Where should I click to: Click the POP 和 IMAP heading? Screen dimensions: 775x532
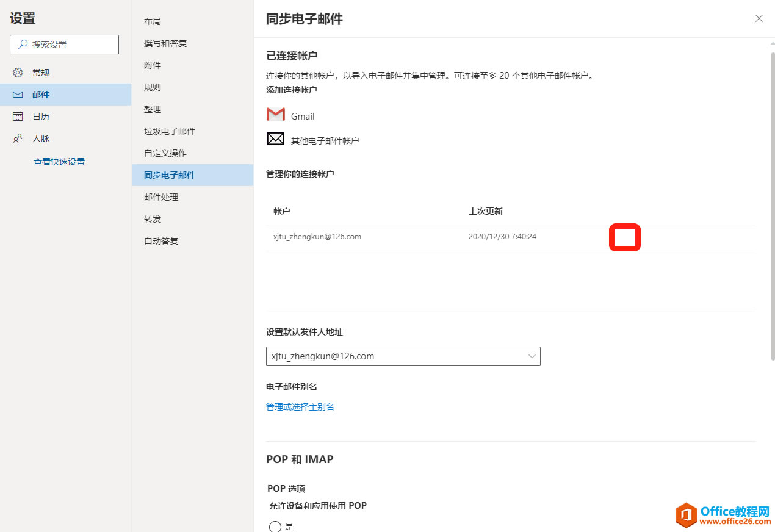pyautogui.click(x=300, y=459)
